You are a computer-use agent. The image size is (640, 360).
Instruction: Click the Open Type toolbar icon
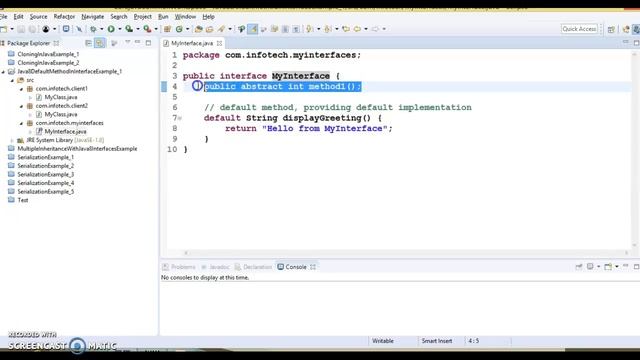(199, 29)
